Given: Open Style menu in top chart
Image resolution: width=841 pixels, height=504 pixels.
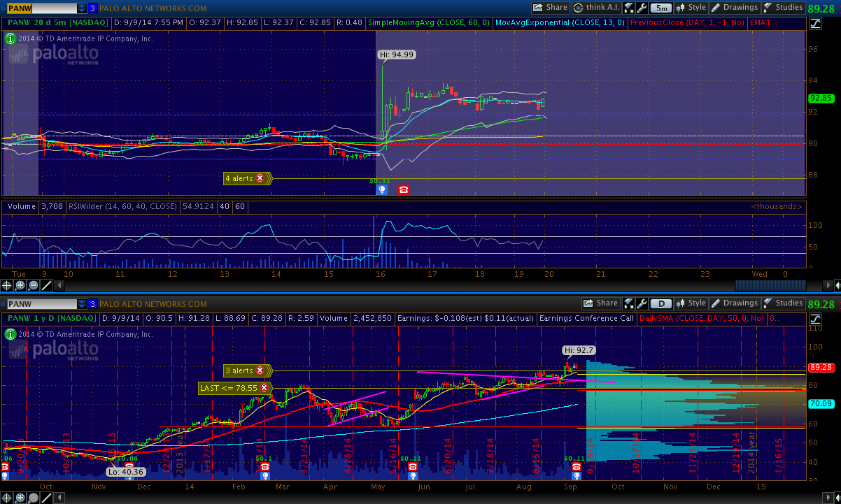Looking at the screenshot, I should click(x=690, y=8).
